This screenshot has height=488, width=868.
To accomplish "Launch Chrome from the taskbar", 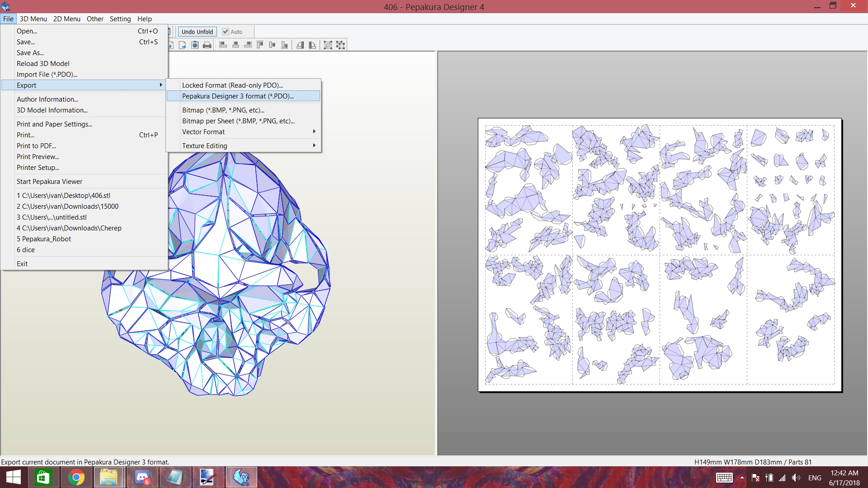I will click(x=76, y=477).
